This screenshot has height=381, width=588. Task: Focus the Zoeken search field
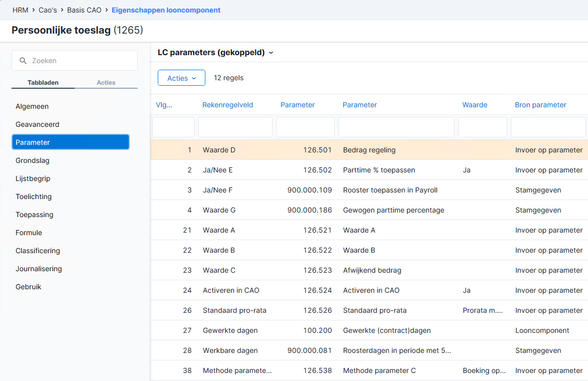click(x=75, y=61)
